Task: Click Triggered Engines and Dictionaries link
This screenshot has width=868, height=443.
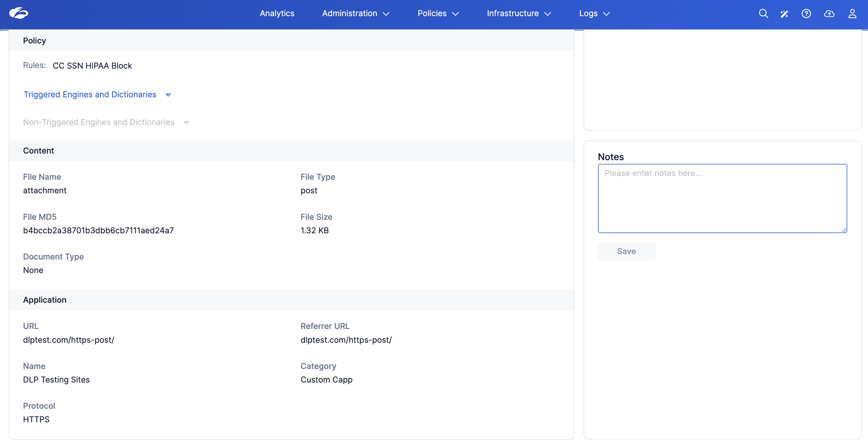Action: click(x=90, y=95)
